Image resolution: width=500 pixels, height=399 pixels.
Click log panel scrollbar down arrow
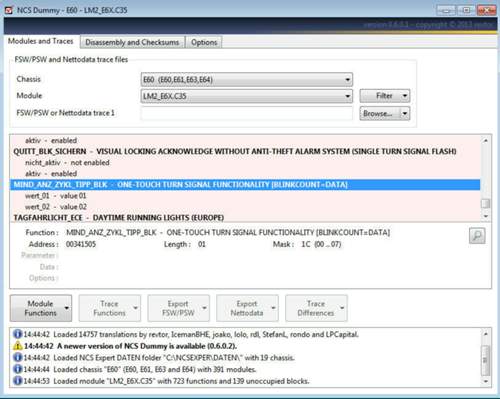point(486,381)
